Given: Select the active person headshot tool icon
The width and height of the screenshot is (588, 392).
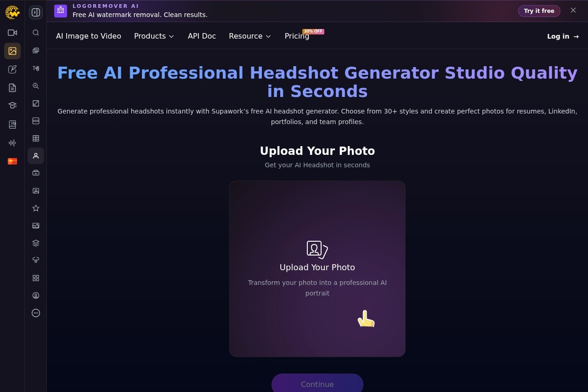Looking at the screenshot, I should tap(36, 156).
